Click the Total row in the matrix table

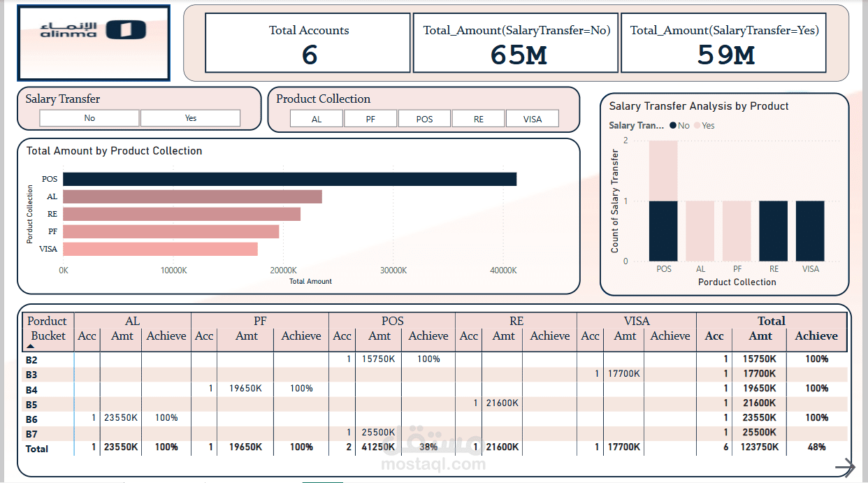[x=36, y=449]
